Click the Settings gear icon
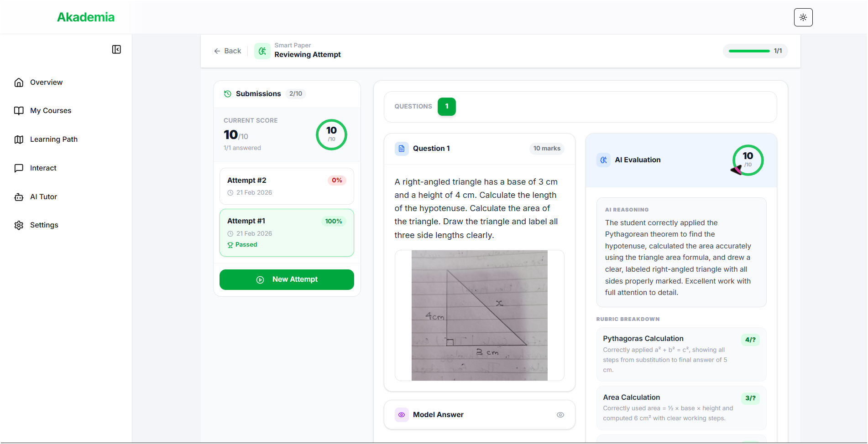This screenshot has height=444, width=868. [19, 225]
